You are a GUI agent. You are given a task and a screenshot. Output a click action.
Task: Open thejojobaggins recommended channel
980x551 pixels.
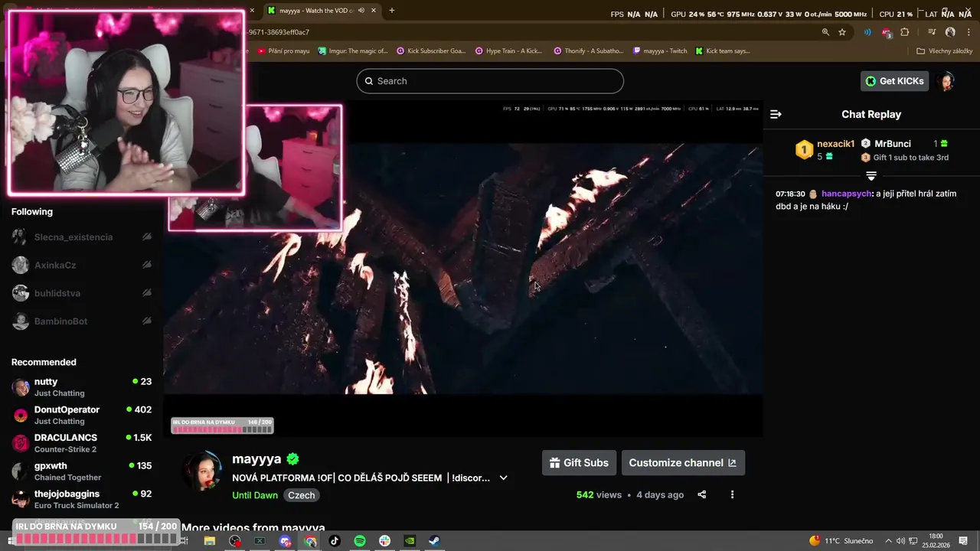click(81, 499)
